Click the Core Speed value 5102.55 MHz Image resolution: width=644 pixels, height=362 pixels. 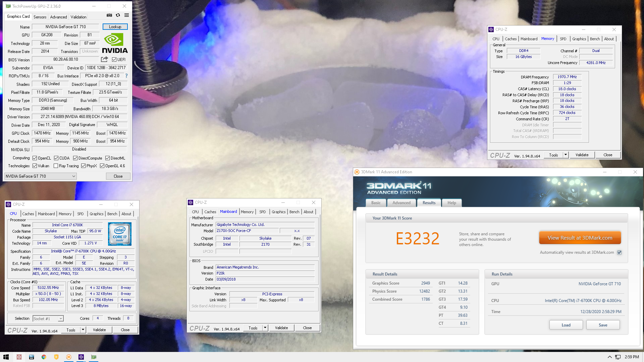[x=48, y=288]
